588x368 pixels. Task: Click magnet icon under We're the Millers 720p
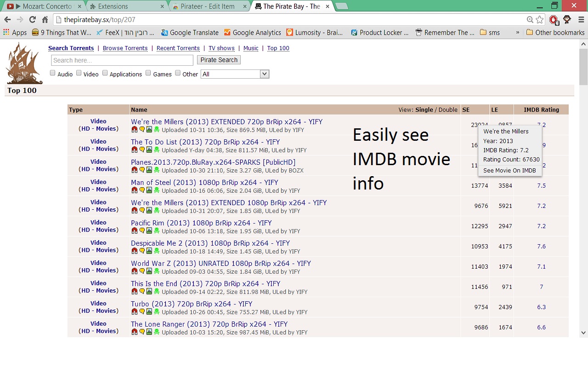click(134, 130)
